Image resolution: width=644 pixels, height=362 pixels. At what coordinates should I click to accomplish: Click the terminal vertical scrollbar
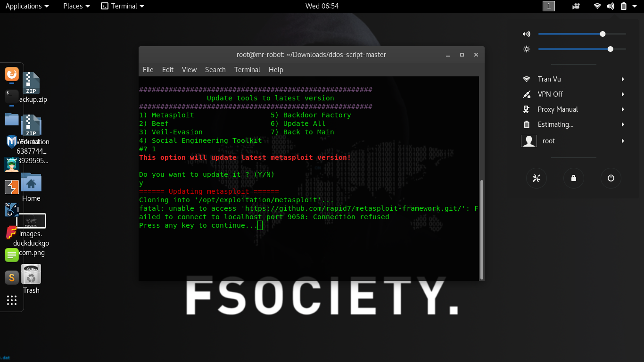(481, 229)
